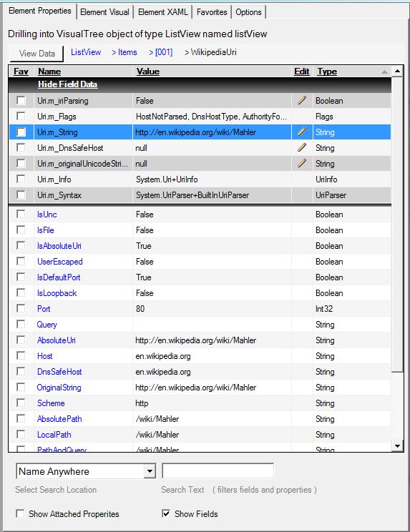410x532 pixels.
Task: Drill into the LocalPath property link
Action: click(54, 434)
